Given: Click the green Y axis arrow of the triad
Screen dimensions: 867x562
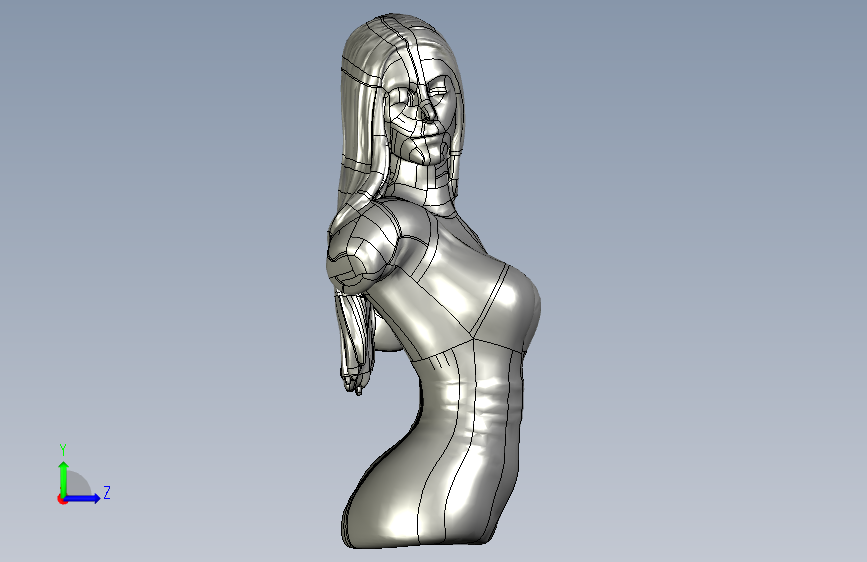Looking at the screenshot, I should pos(64,478).
